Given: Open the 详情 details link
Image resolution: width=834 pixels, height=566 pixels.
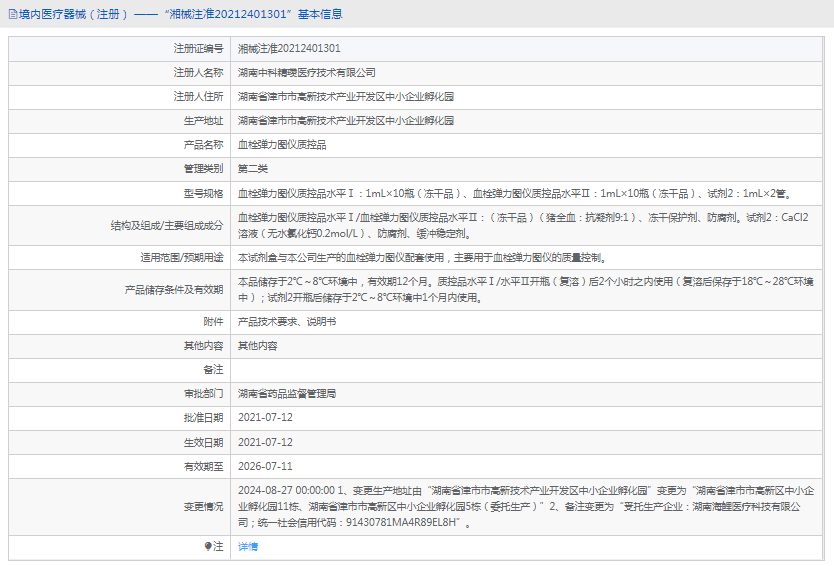Looking at the screenshot, I should pos(248,546).
